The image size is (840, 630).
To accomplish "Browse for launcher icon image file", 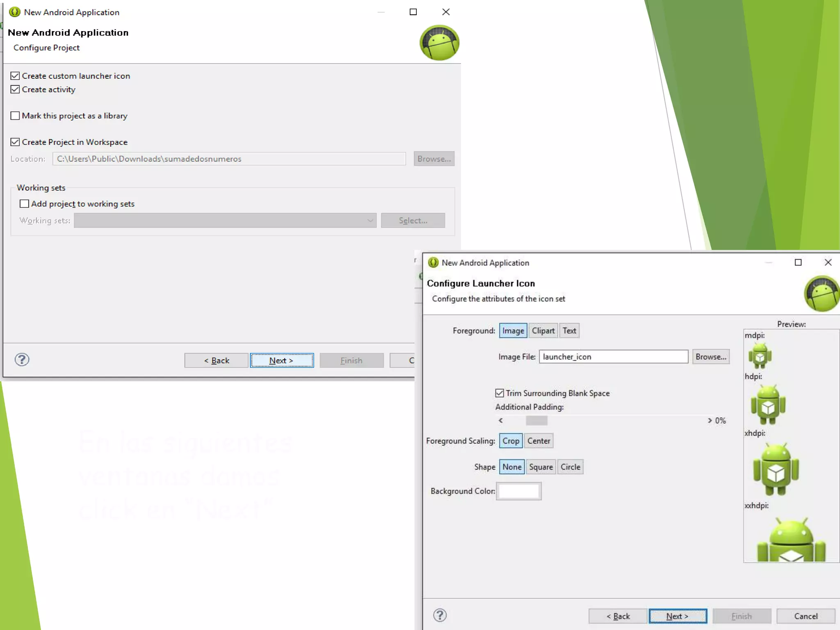I will 711,357.
